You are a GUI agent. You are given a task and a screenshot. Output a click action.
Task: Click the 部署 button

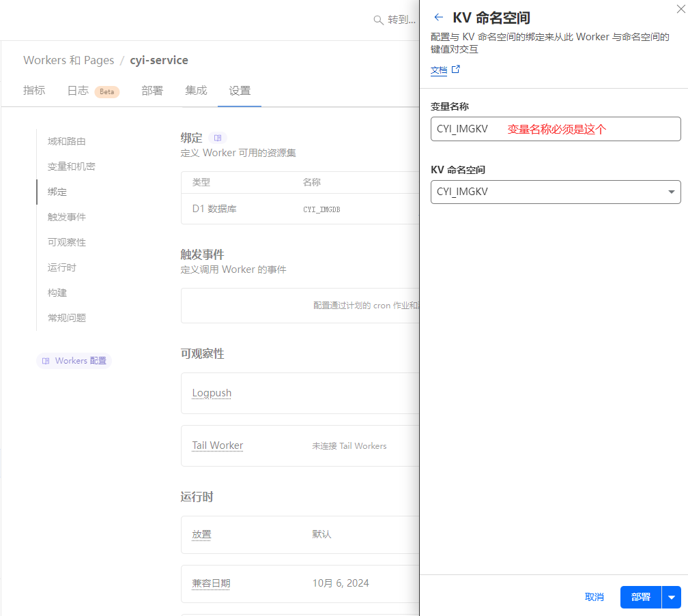pos(640,597)
